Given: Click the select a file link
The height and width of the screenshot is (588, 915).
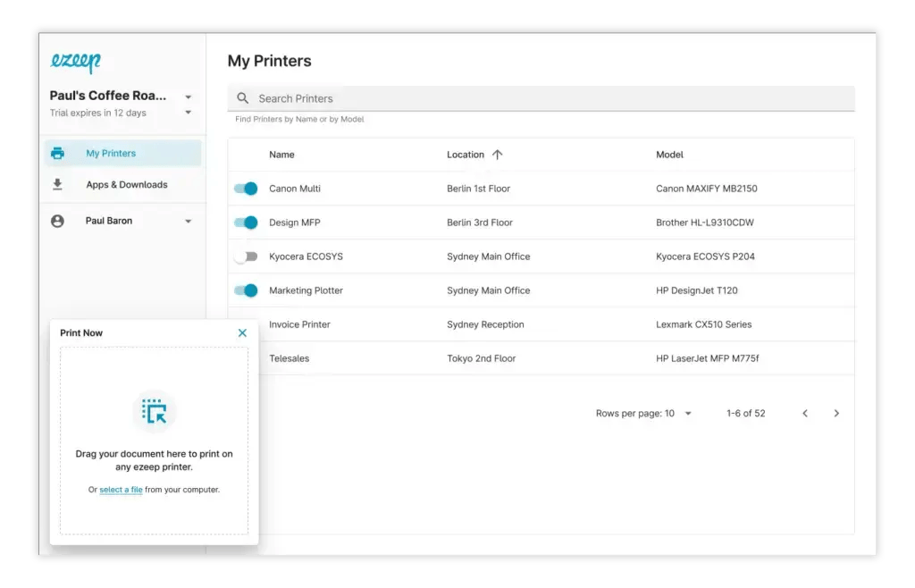Looking at the screenshot, I should click(x=121, y=490).
